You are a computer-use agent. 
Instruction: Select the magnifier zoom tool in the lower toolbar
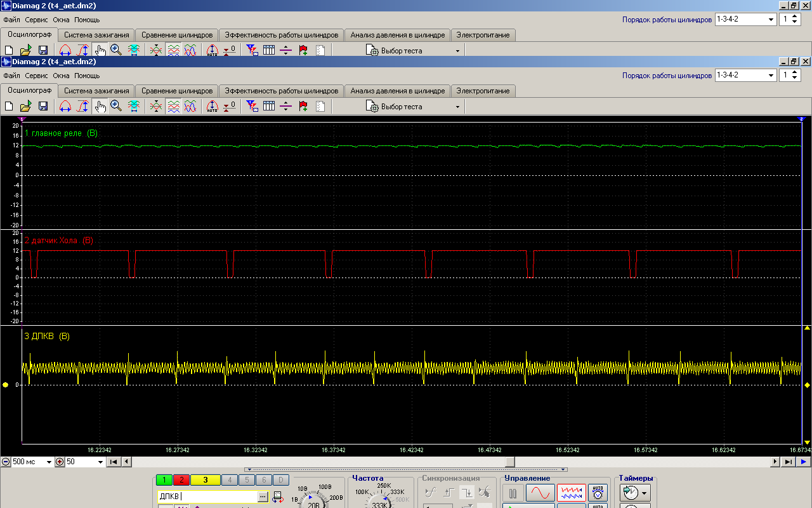(x=116, y=106)
